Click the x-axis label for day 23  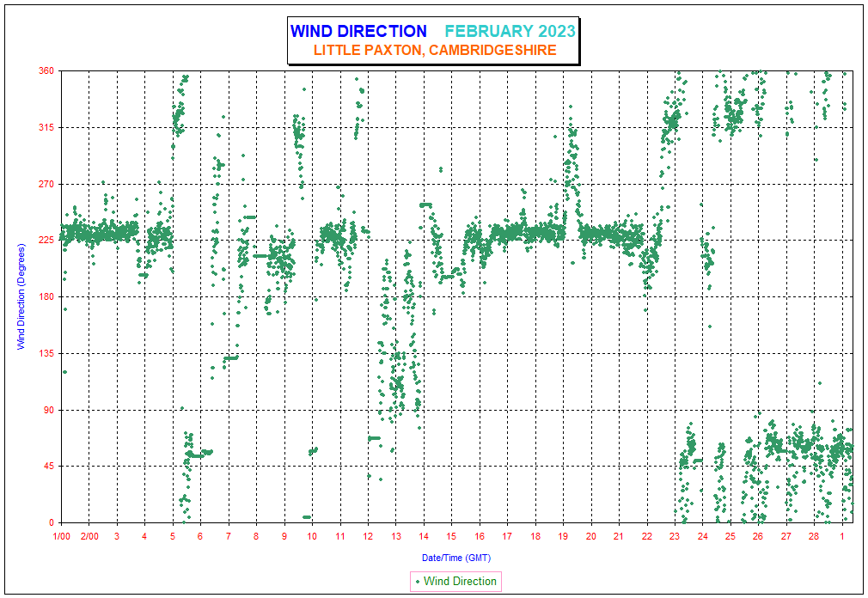[x=675, y=536]
